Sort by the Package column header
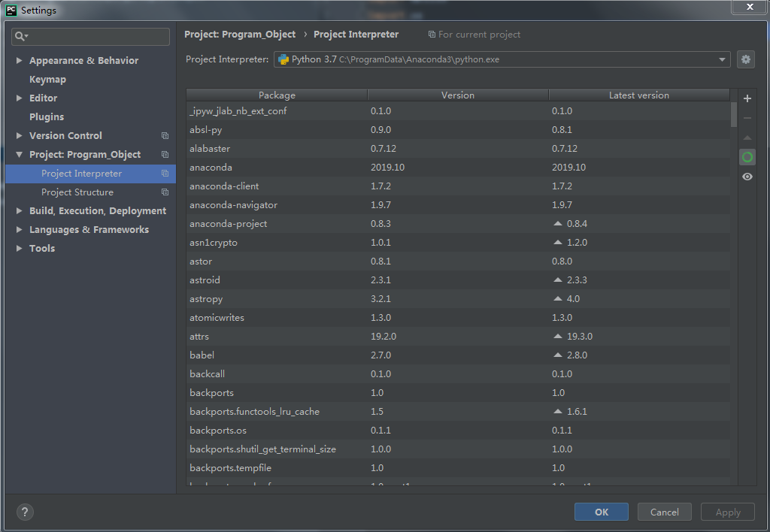 click(277, 95)
